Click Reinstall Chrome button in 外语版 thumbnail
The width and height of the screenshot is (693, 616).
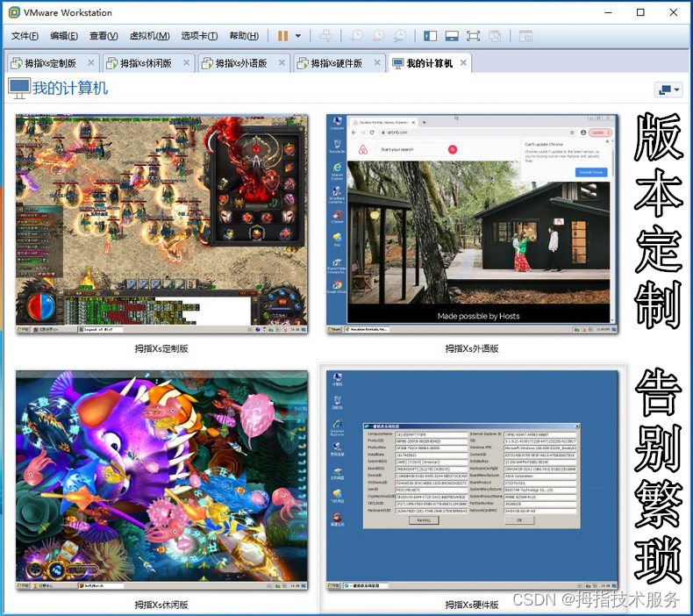[x=591, y=172]
